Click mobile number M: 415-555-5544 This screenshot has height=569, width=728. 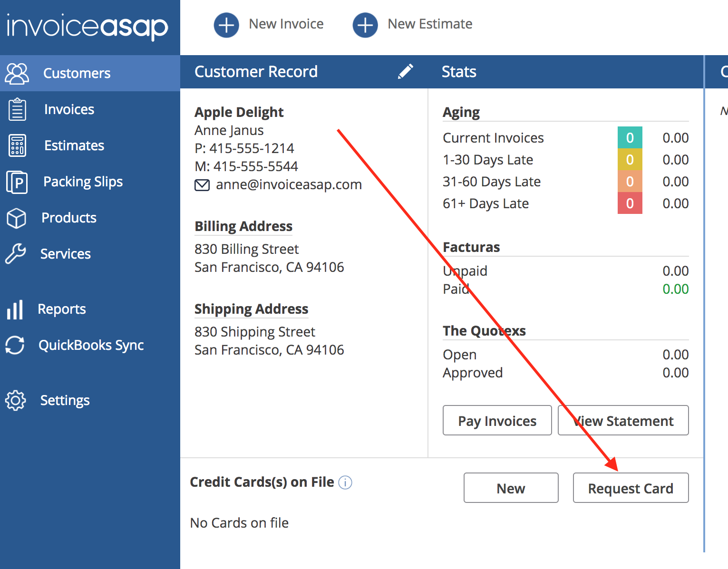(246, 166)
